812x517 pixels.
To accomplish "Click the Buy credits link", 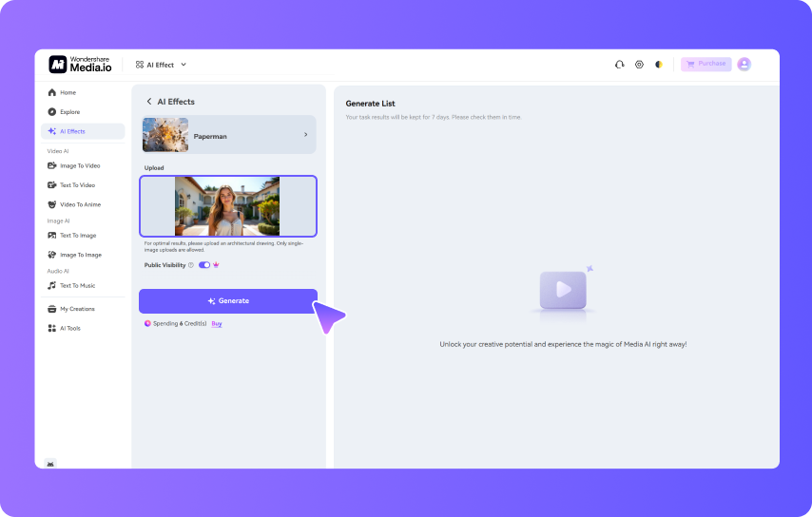I will pyautogui.click(x=217, y=324).
